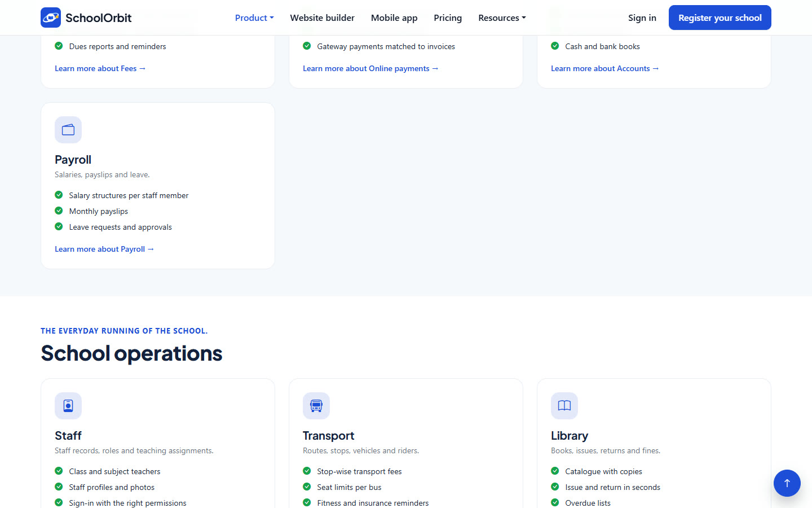Screen dimensions: 812x508
Task: Click green check beside Monthly payslips
Action: click(x=59, y=211)
